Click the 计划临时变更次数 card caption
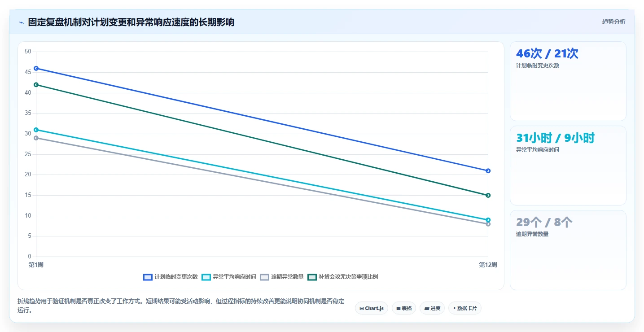This screenshot has height=332, width=644. point(538,66)
